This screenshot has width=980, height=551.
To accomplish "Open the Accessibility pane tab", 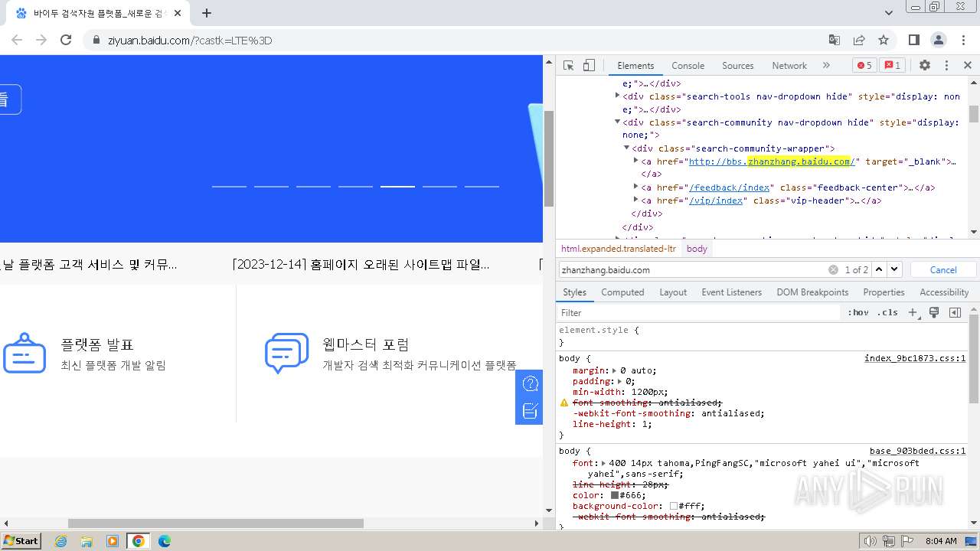I will [x=944, y=292].
